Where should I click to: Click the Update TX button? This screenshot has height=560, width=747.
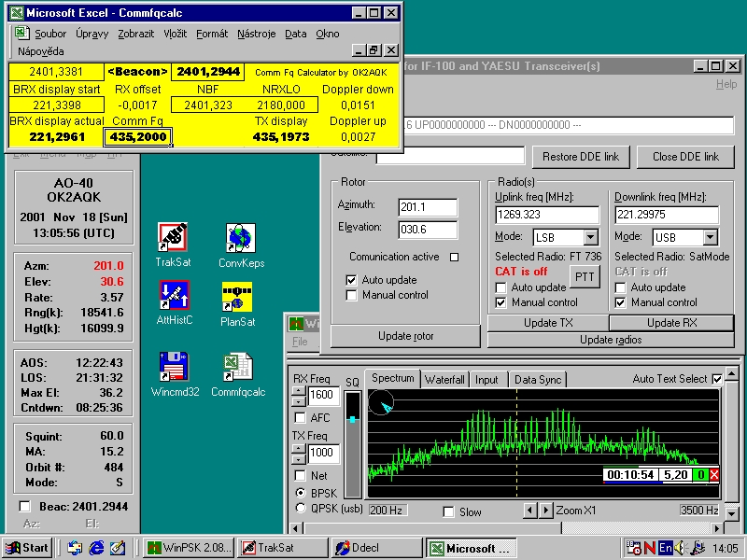click(548, 323)
